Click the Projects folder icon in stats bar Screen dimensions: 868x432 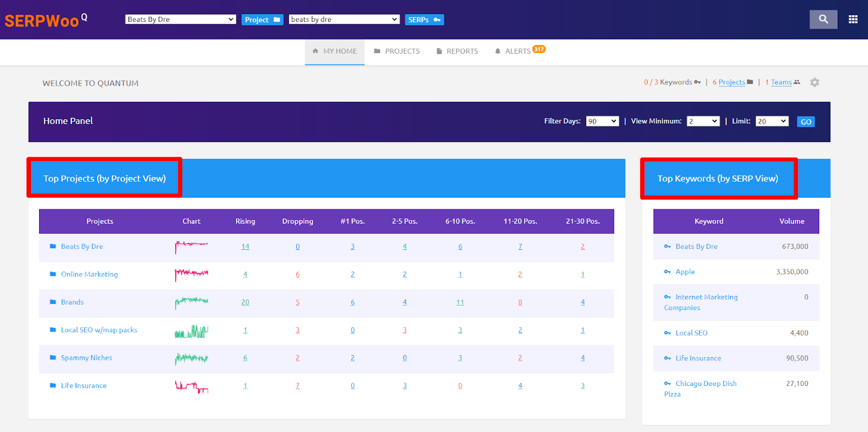(750, 82)
